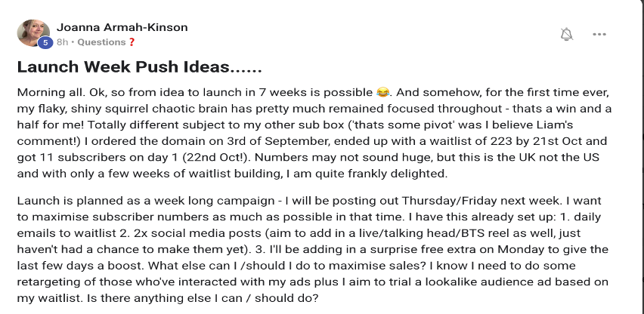Click the 8h post timestamp
The width and height of the screenshot is (644, 314).
[x=63, y=42]
